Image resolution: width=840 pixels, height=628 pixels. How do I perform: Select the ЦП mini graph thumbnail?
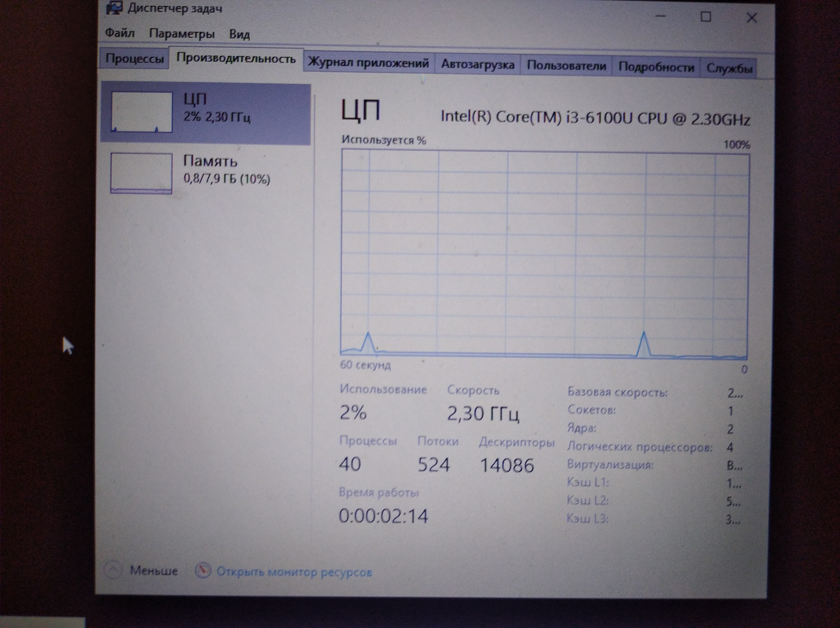click(141, 112)
